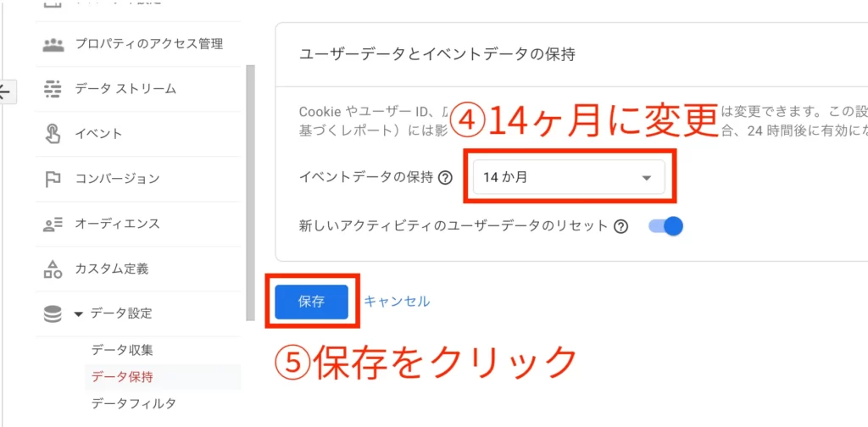Screen dimensions: 868x427
Task: Open the データフィルタ menu item
Action: click(x=133, y=404)
